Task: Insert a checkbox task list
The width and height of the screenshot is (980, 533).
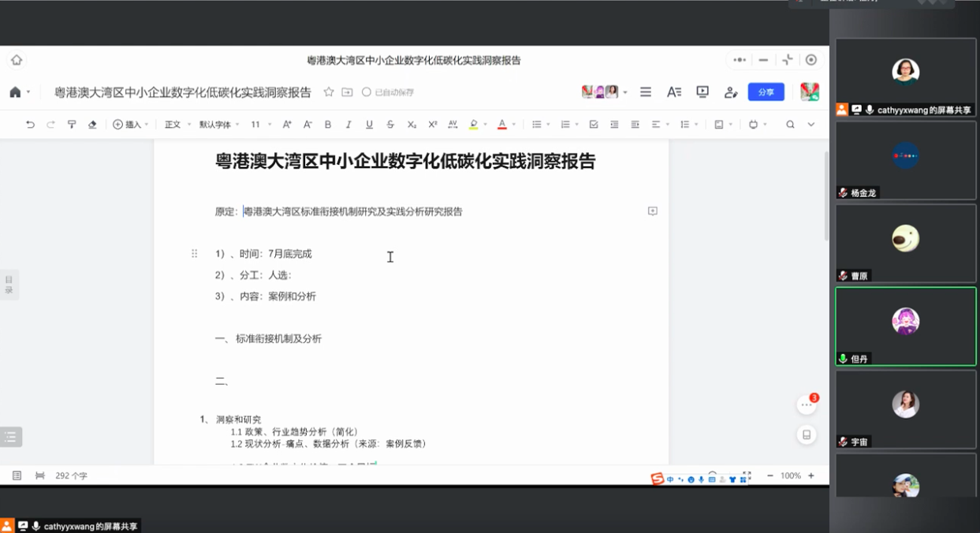Action: coord(594,125)
